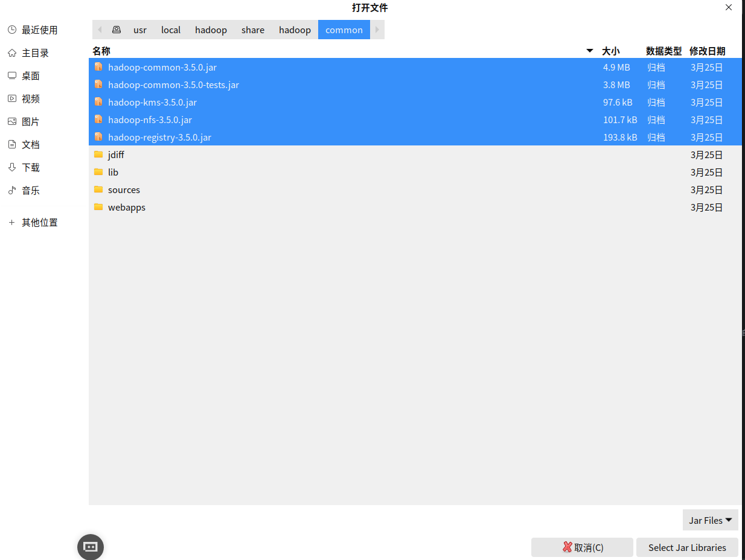Image resolution: width=745 pixels, height=560 pixels.
Task: Click the path bar back arrow
Action: point(100,30)
